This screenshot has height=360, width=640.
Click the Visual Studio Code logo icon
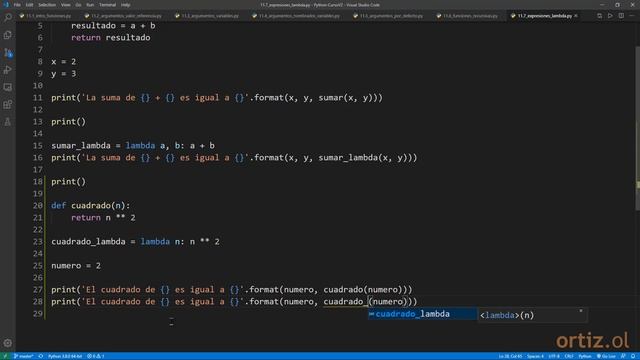coord(6,5)
